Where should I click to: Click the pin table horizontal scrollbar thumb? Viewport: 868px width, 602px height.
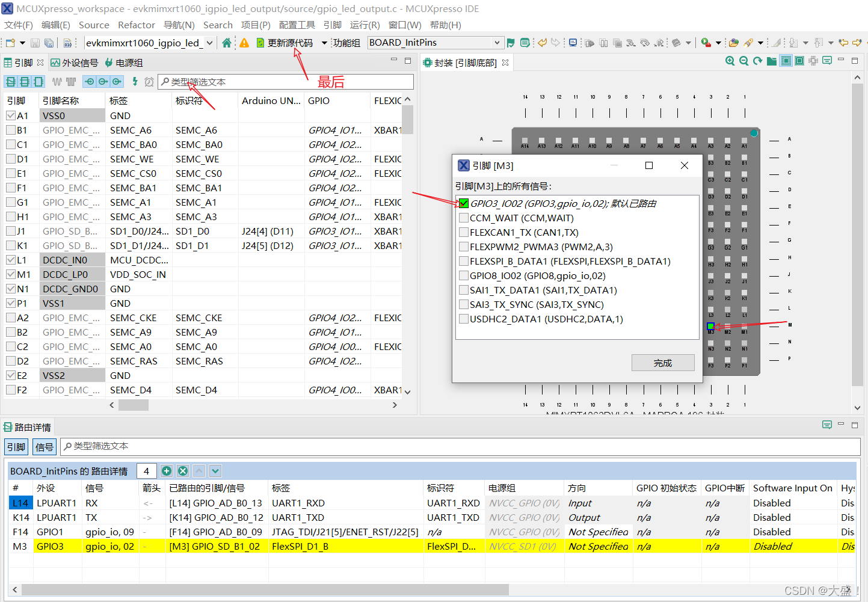pyautogui.click(x=134, y=405)
